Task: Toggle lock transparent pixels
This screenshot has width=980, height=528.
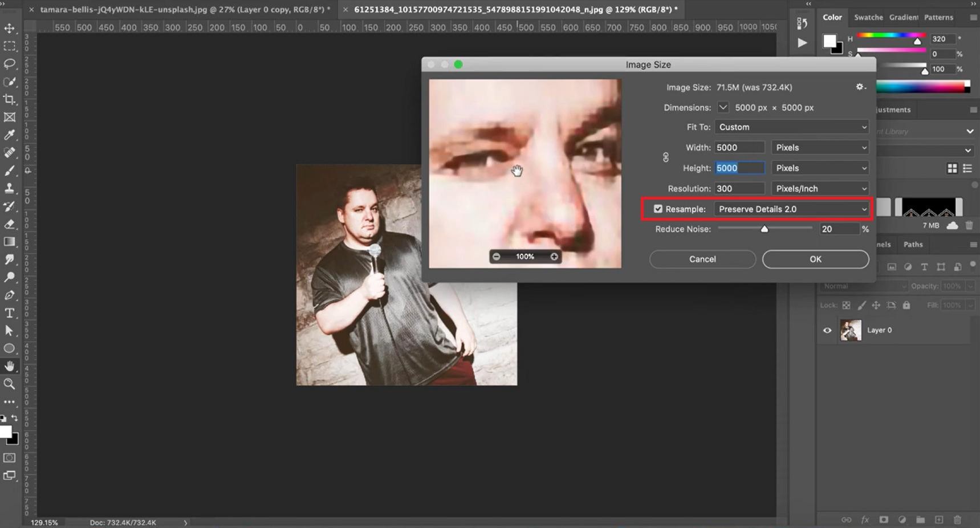Action: point(847,305)
